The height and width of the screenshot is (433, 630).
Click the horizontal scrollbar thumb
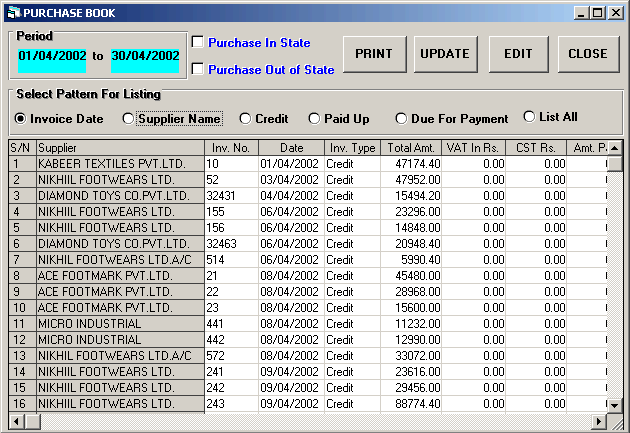[x=33, y=422]
